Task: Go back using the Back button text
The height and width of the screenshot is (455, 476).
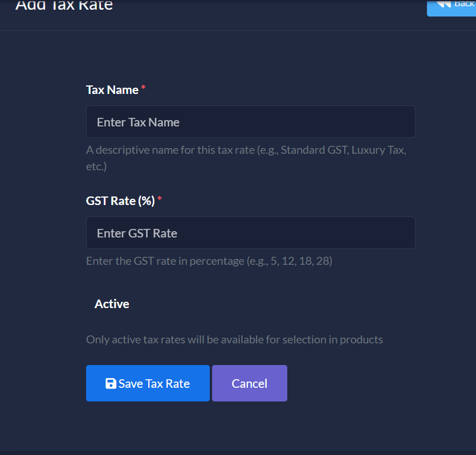Action: [464, 3]
